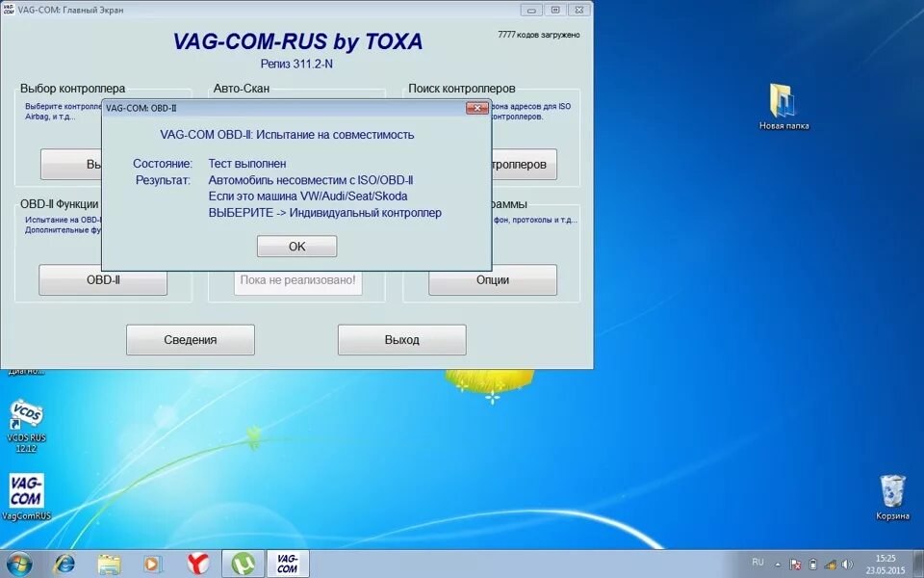The image size is (924, 578).
Task: Click the 'Поиск контроллеров' group label
Action: click(461, 89)
